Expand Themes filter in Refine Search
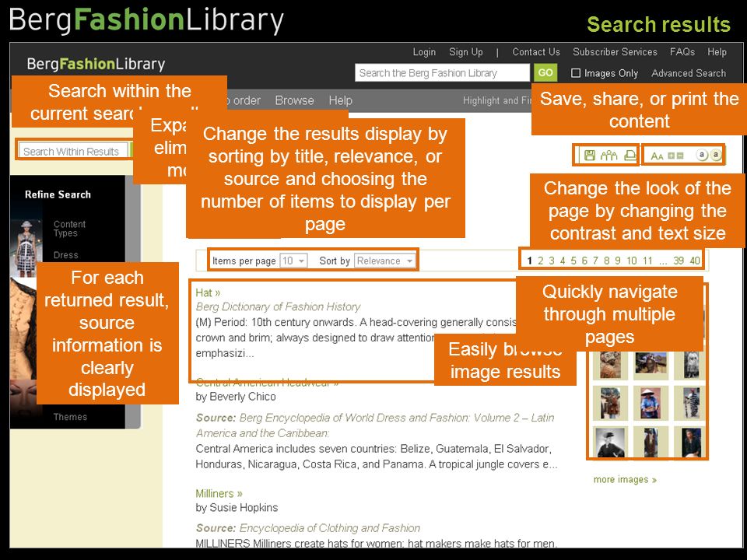 click(70, 417)
